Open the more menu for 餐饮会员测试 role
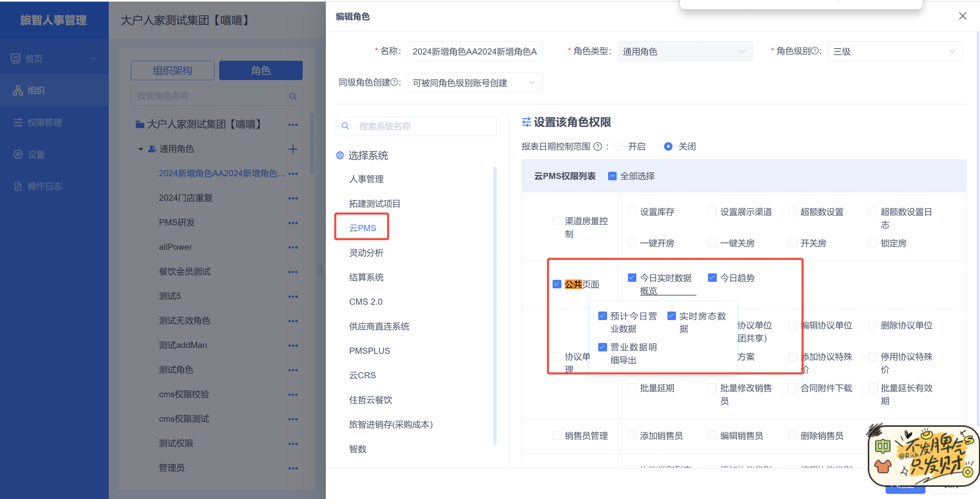This screenshot has width=980, height=499. click(x=292, y=272)
